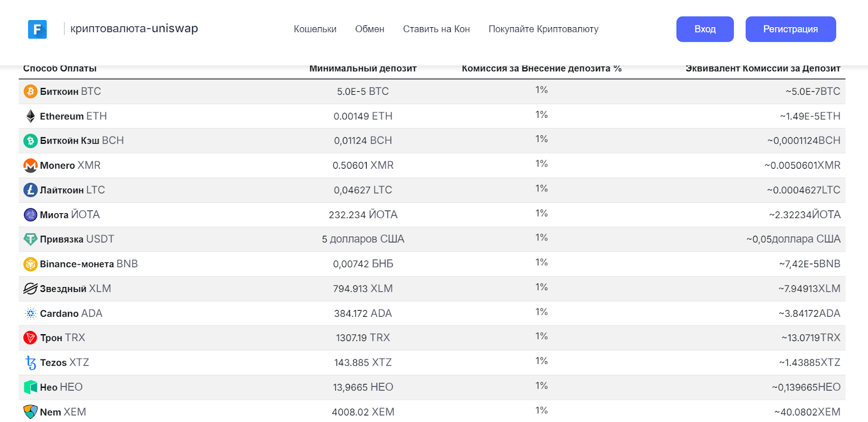Click the IOTA Миота icon
This screenshot has height=422, width=868.
(x=30, y=215)
